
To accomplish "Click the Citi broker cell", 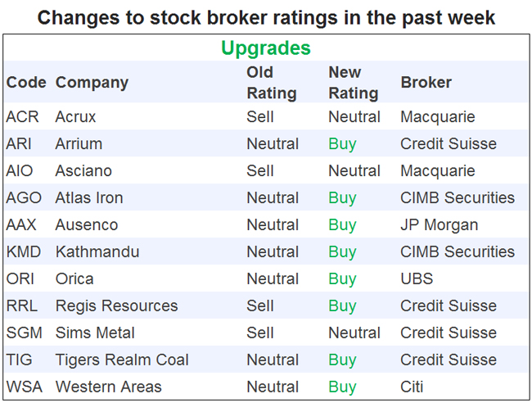I will (x=413, y=387).
